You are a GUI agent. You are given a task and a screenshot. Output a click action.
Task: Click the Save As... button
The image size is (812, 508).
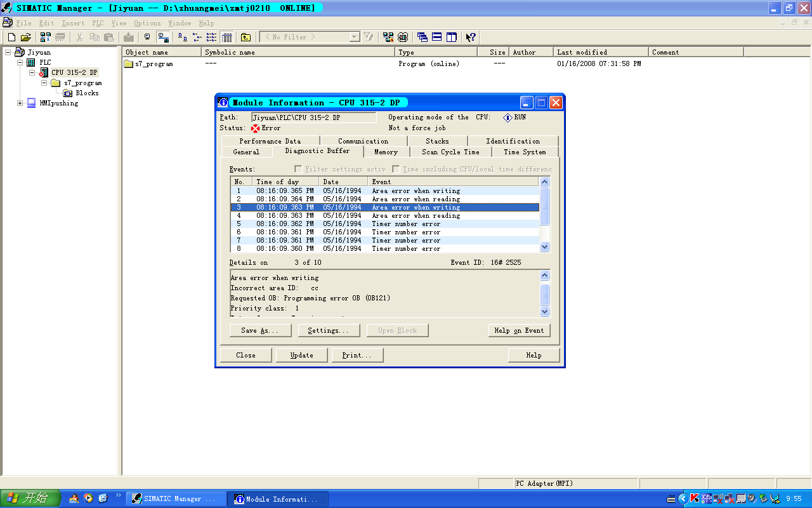click(x=262, y=330)
